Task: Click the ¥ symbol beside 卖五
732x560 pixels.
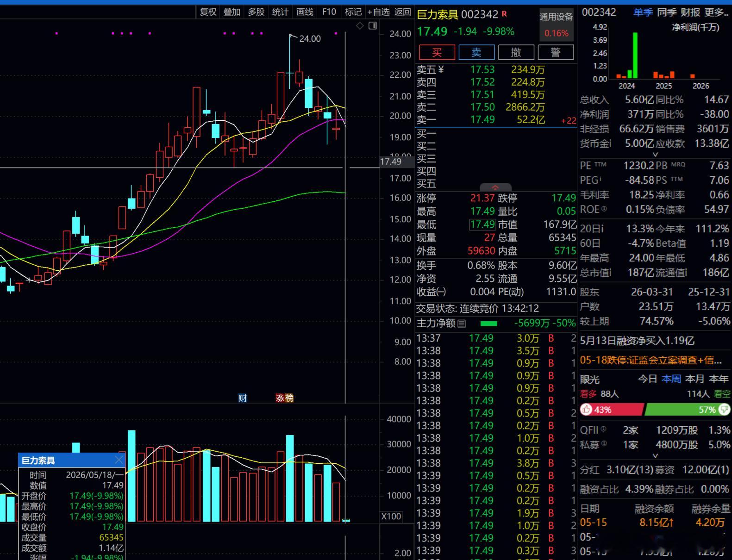Action: click(x=441, y=69)
